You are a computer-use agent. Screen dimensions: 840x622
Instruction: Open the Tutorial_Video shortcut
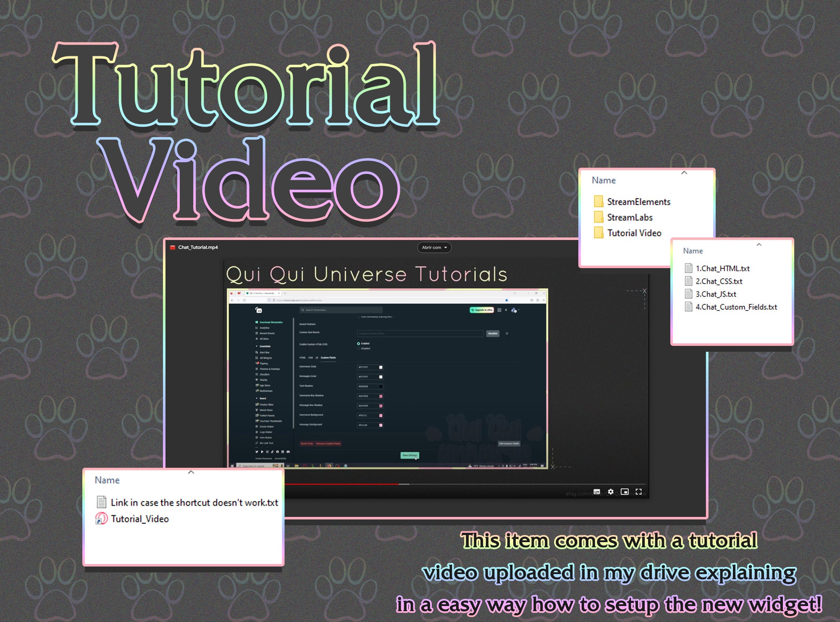[x=132, y=519]
